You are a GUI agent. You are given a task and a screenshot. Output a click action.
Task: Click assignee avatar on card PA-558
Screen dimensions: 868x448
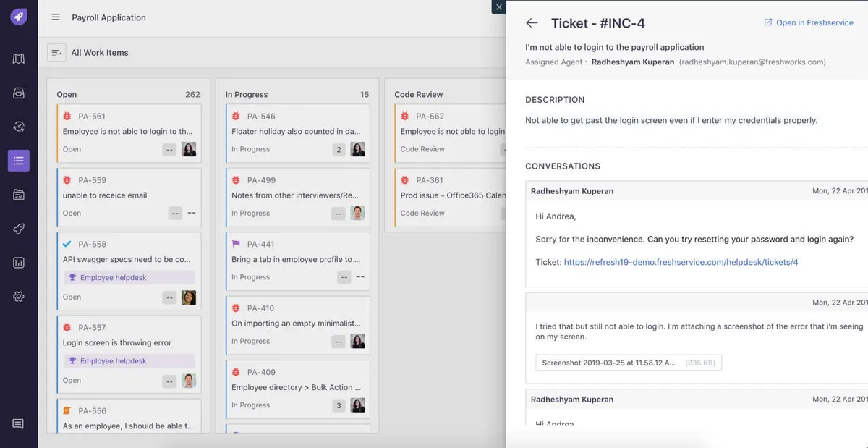[x=189, y=297]
